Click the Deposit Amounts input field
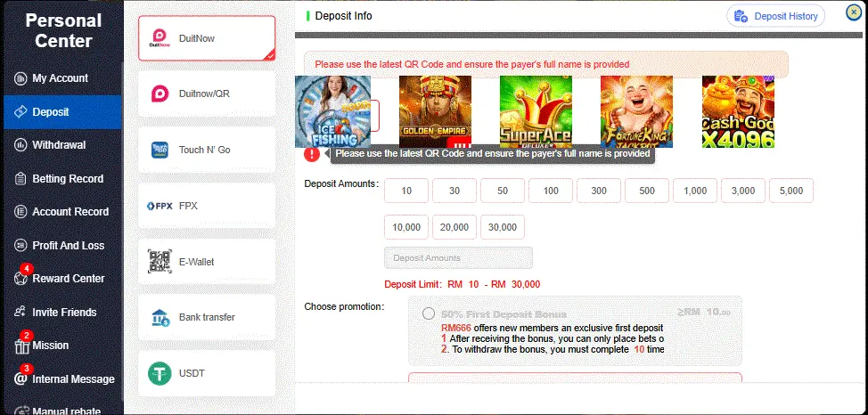 click(458, 258)
